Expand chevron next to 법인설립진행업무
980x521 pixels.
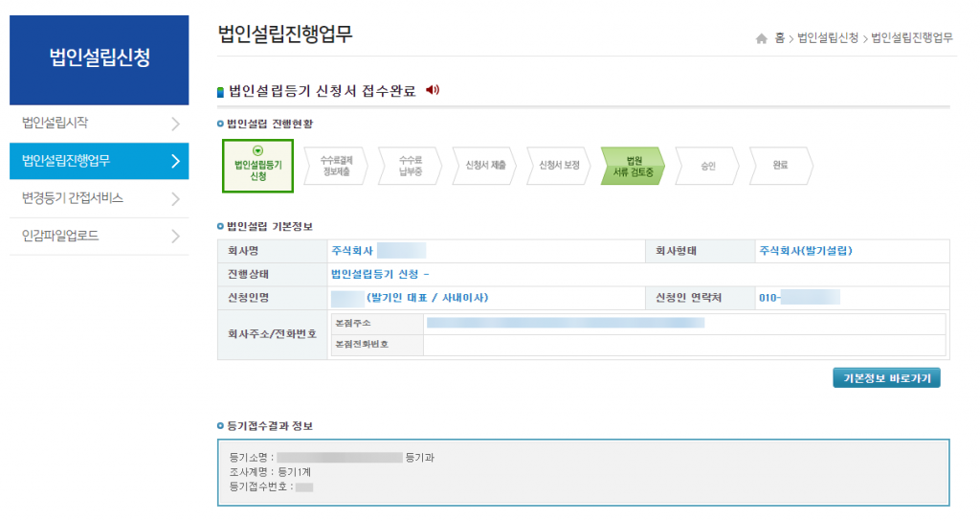pos(176,161)
